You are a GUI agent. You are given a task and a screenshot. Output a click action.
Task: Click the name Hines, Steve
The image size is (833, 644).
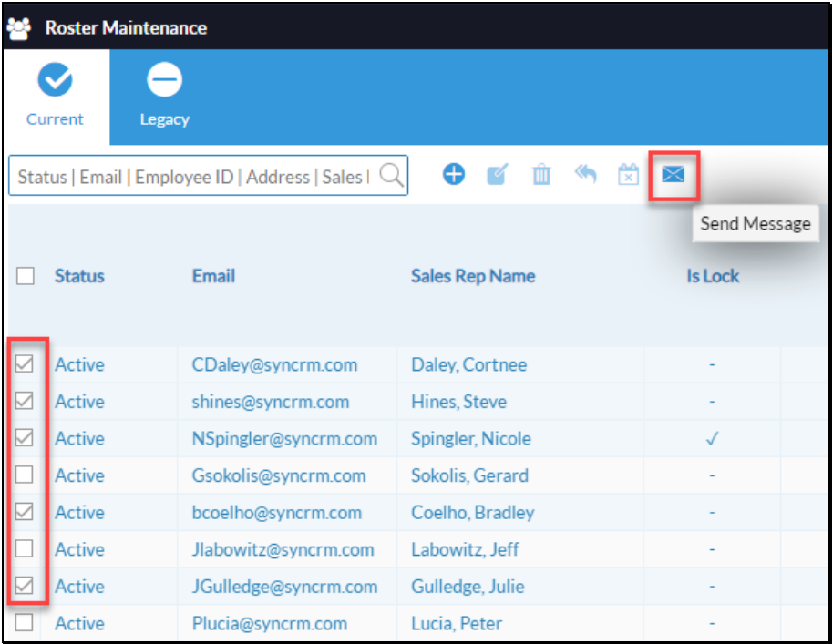pos(459,402)
